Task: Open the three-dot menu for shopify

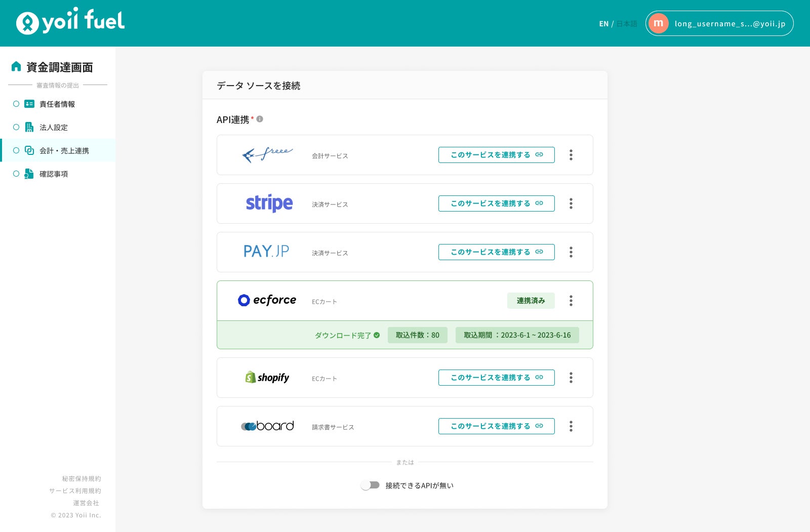Action: (x=571, y=378)
